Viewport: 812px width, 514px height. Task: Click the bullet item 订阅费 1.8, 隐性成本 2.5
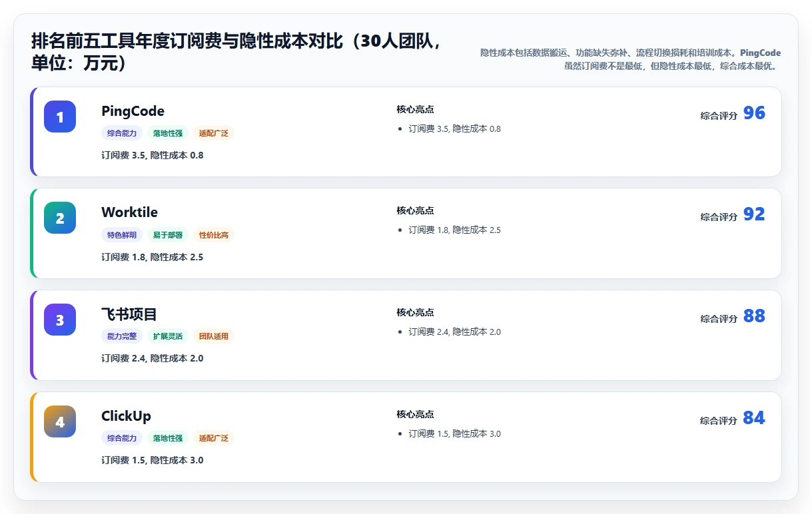click(455, 230)
